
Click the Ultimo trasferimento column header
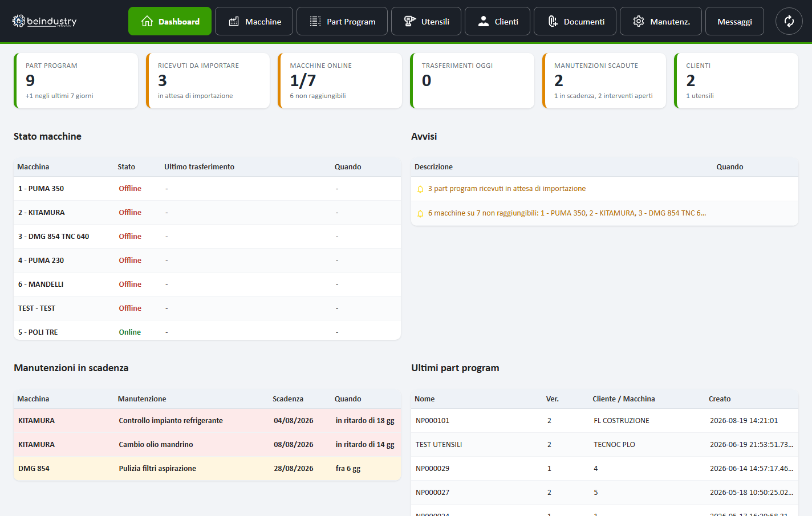[x=199, y=166]
